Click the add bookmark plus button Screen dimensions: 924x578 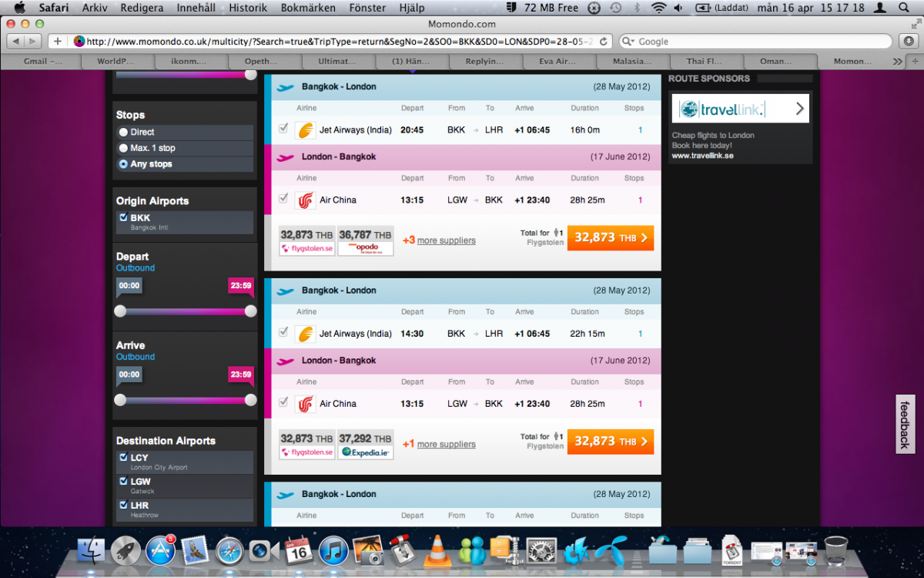(58, 41)
